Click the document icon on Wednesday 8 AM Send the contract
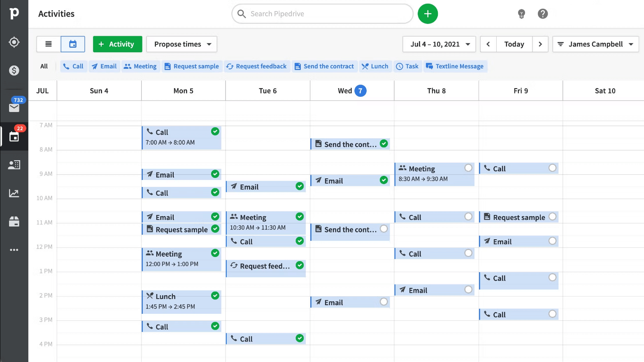This screenshot has height=362, width=644. pyautogui.click(x=319, y=144)
